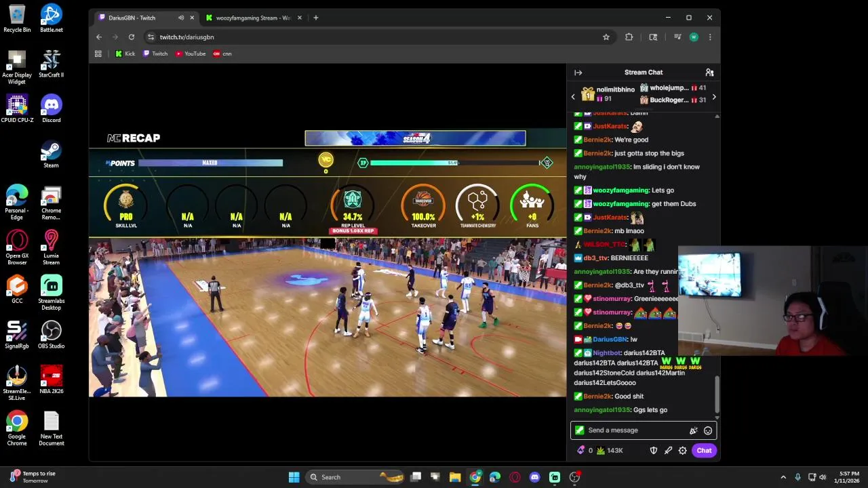Open Steam desktop shortcut
The image size is (868, 488).
51,155
